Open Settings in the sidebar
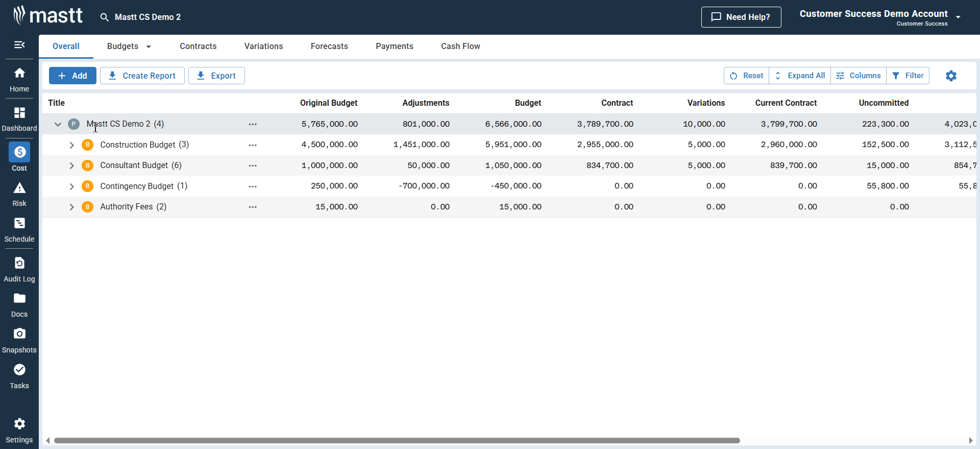Image resolution: width=980 pixels, height=449 pixels. pyautogui.click(x=19, y=431)
